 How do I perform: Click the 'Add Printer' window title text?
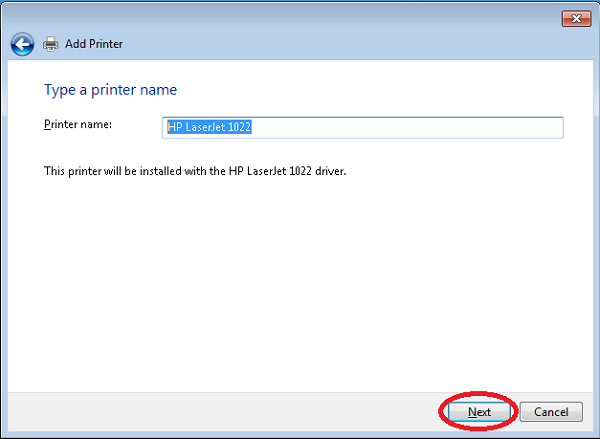coord(96,45)
